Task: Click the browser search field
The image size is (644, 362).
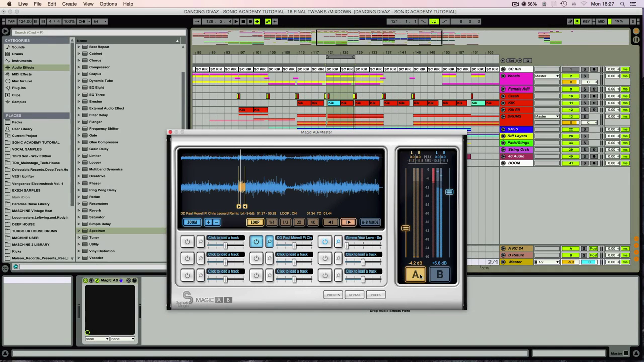Action: coord(98,32)
